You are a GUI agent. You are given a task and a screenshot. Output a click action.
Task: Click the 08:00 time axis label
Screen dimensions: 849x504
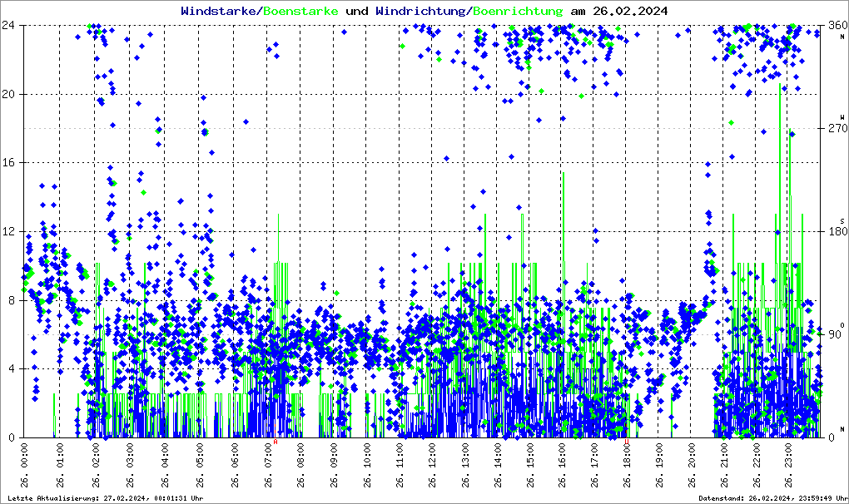[x=300, y=466]
